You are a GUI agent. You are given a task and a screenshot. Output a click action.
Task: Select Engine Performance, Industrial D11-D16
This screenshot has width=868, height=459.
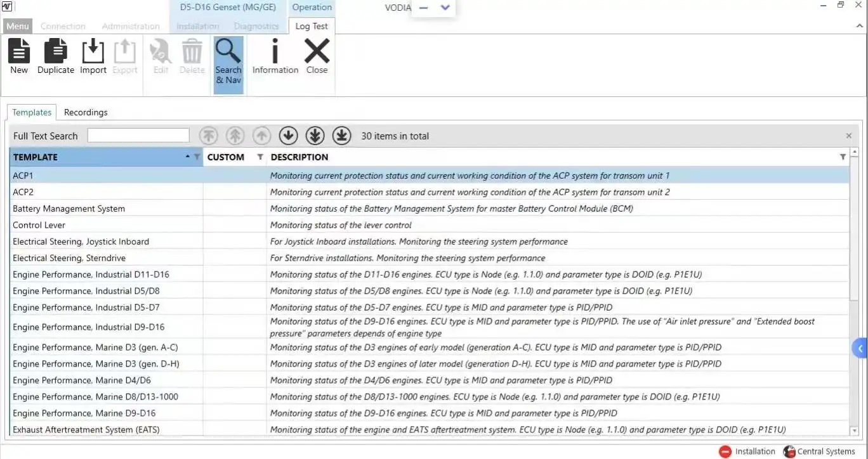[x=430, y=275]
